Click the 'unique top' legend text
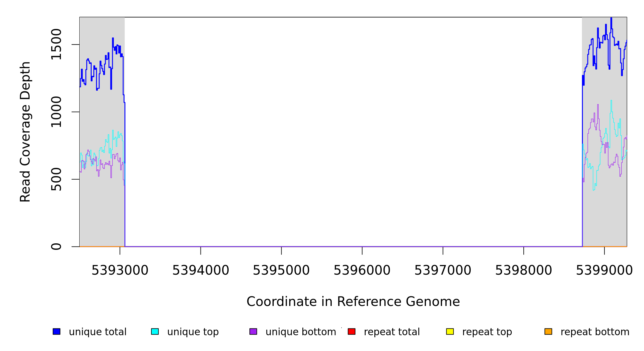The height and width of the screenshot is (351, 644). [193, 332]
